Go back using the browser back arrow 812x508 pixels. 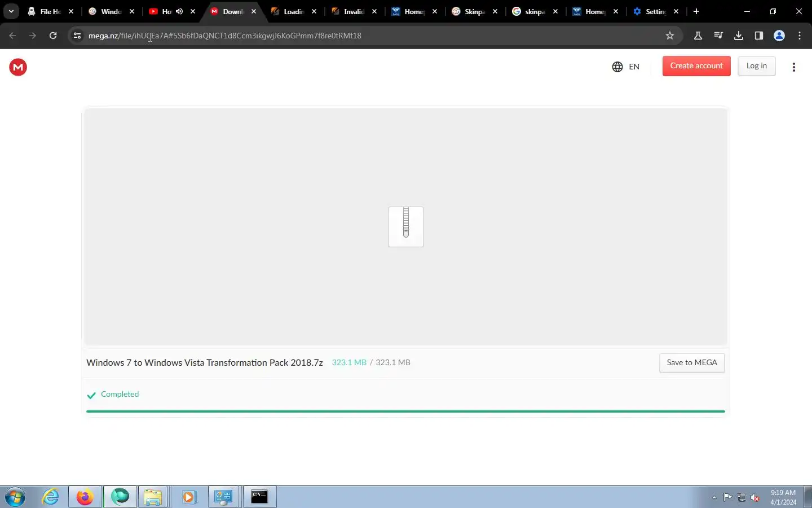pos(12,36)
